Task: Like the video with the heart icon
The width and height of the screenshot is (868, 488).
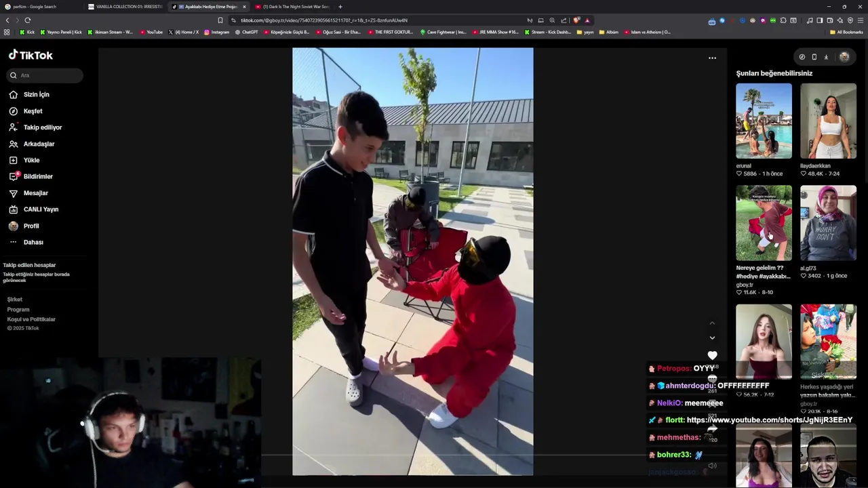Action: (x=712, y=356)
